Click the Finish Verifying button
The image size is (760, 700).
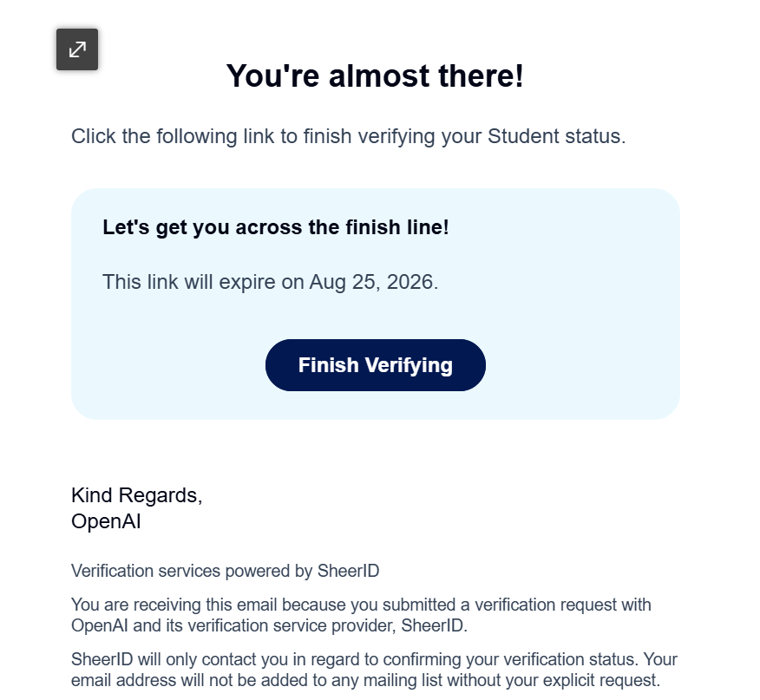pyautogui.click(x=375, y=365)
